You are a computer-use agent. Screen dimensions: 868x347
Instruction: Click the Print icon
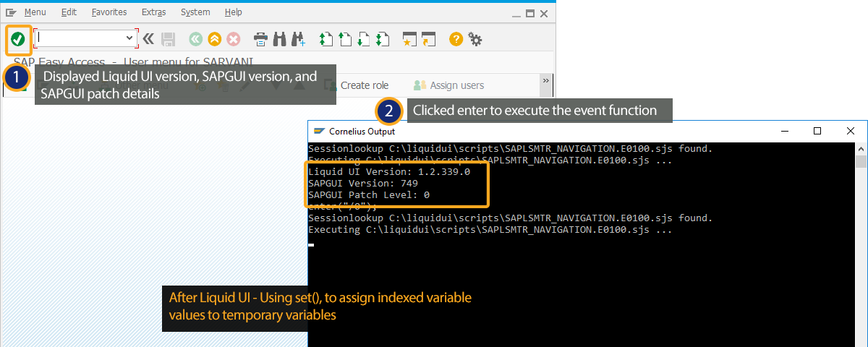[x=260, y=39]
